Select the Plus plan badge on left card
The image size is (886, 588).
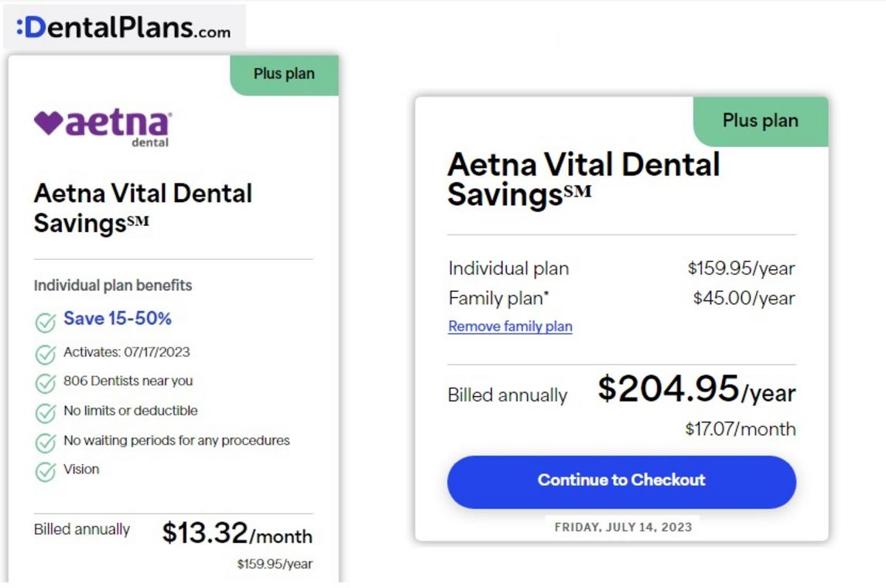pos(284,74)
